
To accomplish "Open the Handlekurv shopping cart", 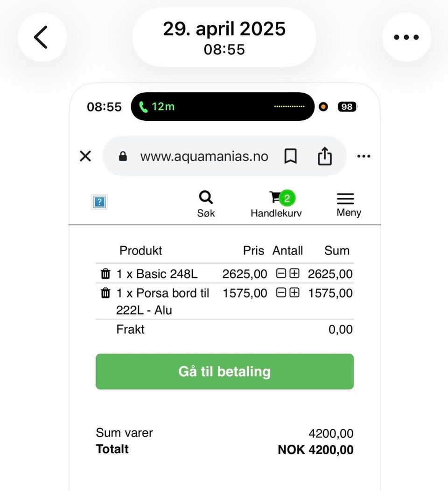I will click(x=276, y=204).
